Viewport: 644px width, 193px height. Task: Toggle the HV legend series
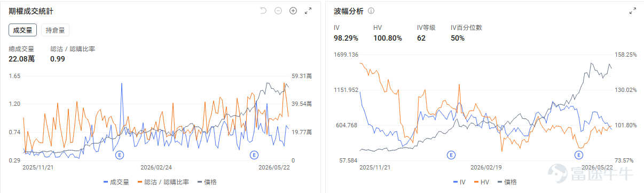point(481,182)
